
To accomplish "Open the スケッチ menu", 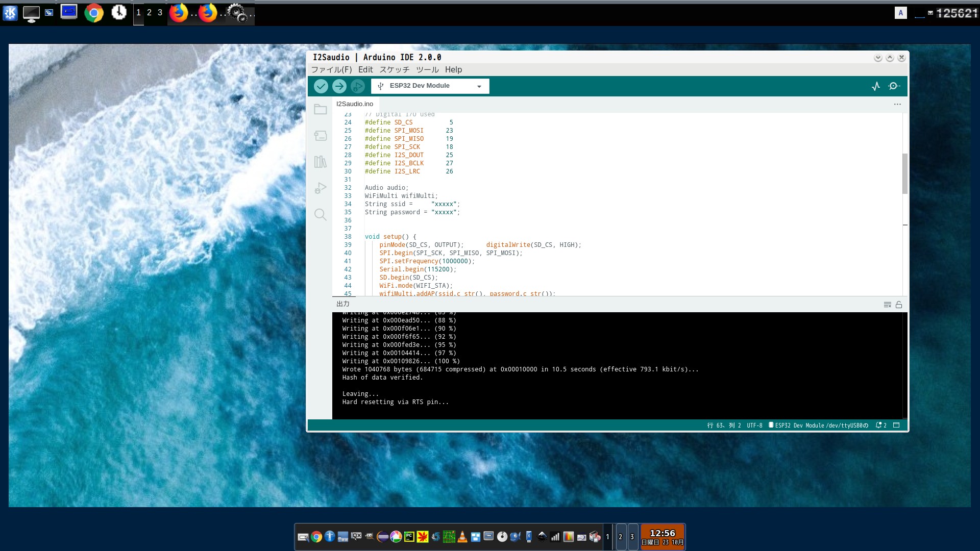I will point(395,70).
